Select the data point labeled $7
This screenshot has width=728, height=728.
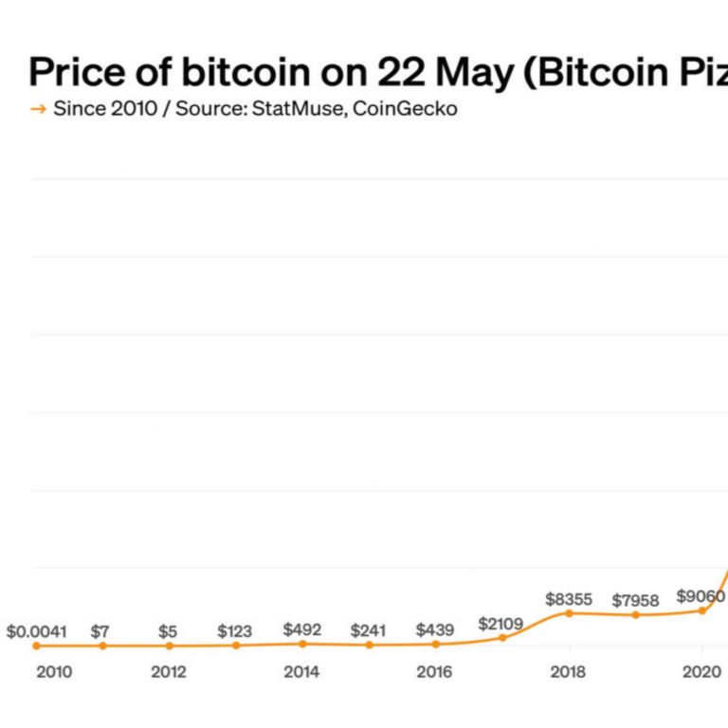(x=103, y=646)
